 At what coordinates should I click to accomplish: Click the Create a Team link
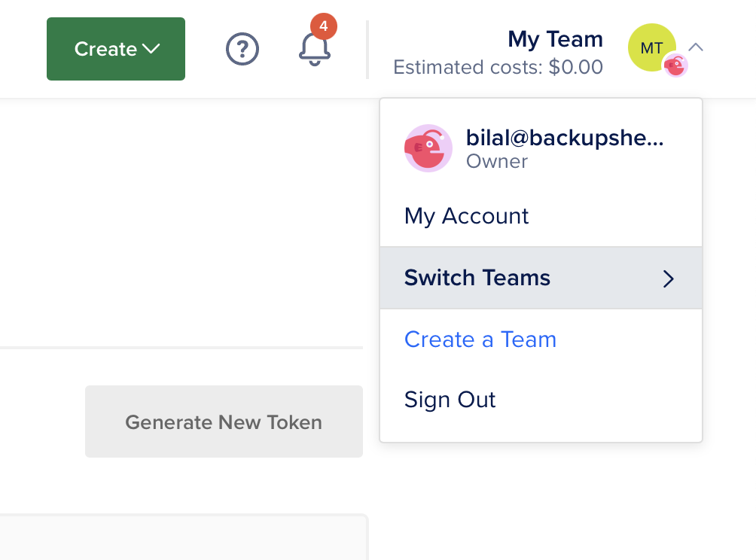coord(480,339)
